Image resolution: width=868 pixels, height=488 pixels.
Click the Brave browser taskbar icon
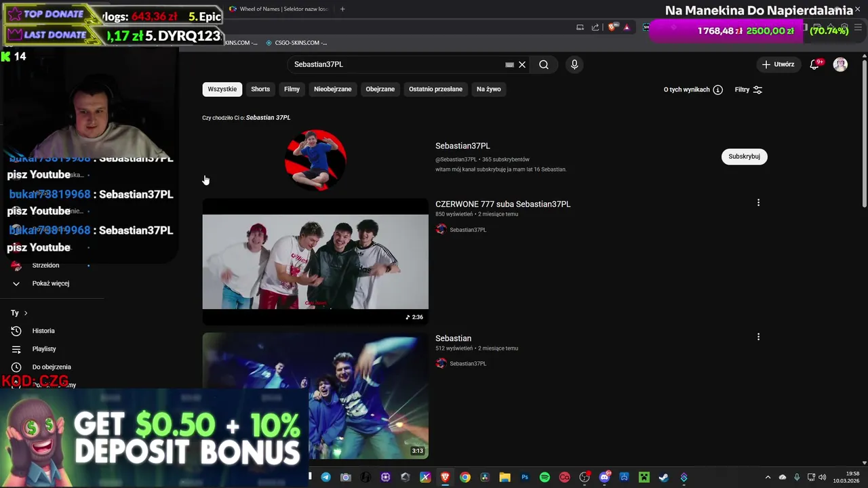[445, 477]
